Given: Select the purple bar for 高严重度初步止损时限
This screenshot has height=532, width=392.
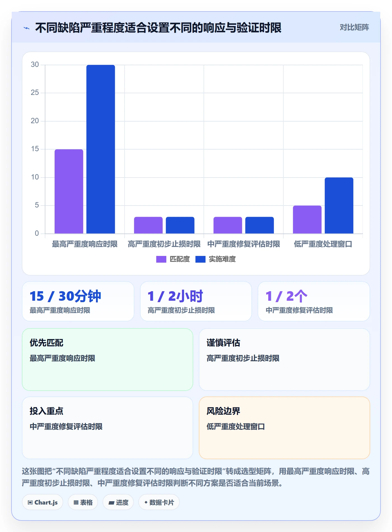Looking at the screenshot, I should click(x=148, y=225).
